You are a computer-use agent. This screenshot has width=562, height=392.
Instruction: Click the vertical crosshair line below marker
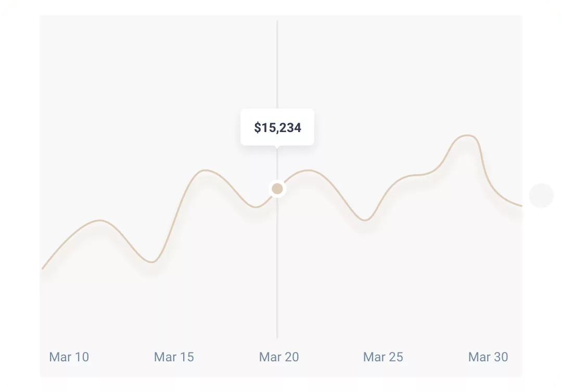pos(277,270)
